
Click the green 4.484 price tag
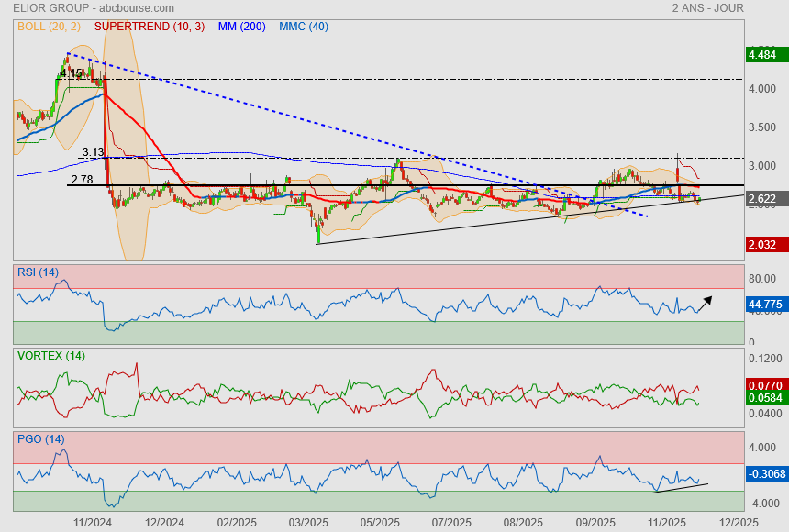click(x=763, y=56)
